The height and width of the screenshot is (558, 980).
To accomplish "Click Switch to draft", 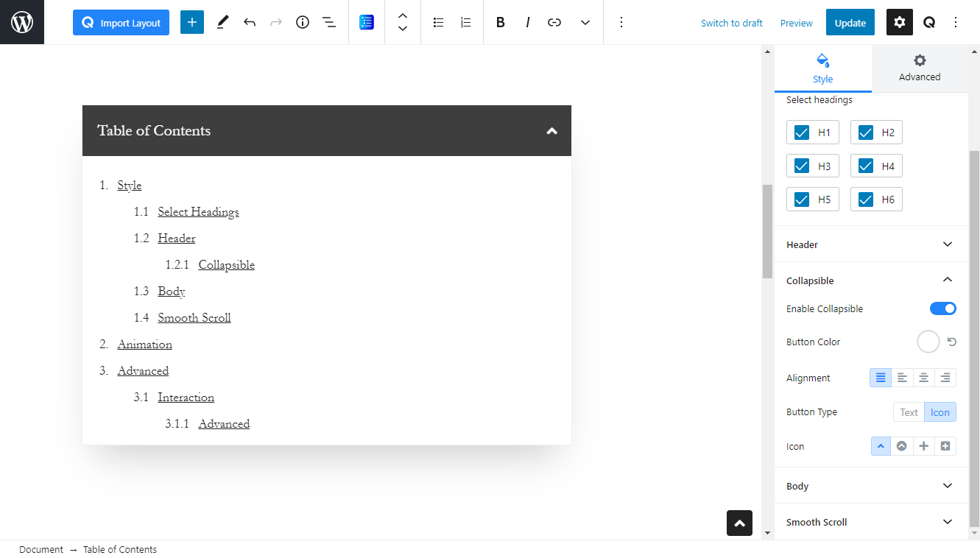I will [732, 23].
